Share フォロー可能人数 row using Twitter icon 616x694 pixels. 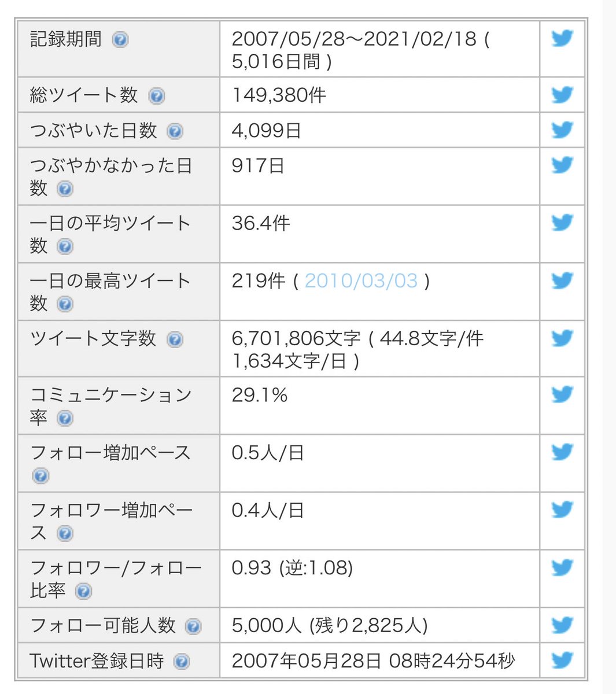click(x=562, y=625)
